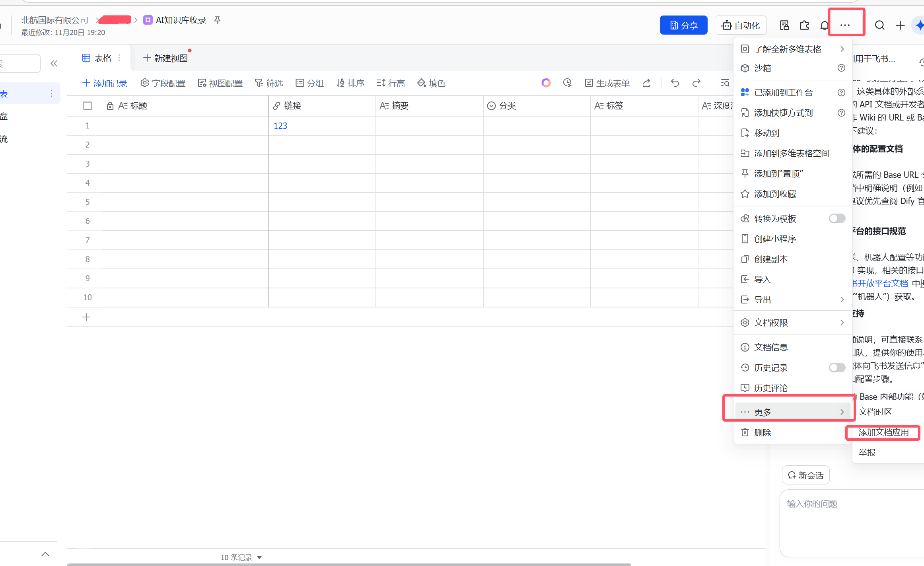
Task: Click the undo arrow icon
Action: 675,83
